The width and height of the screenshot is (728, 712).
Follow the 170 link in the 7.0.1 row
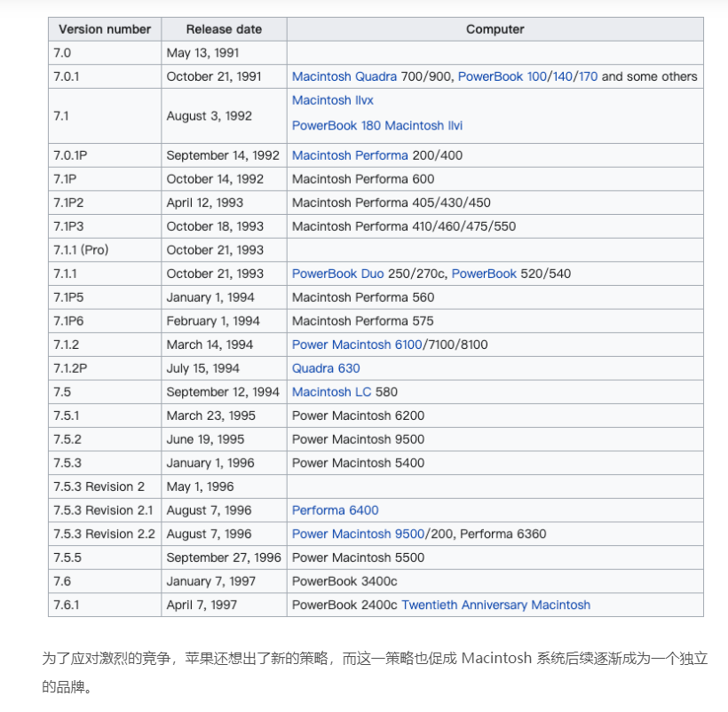pyautogui.click(x=588, y=76)
